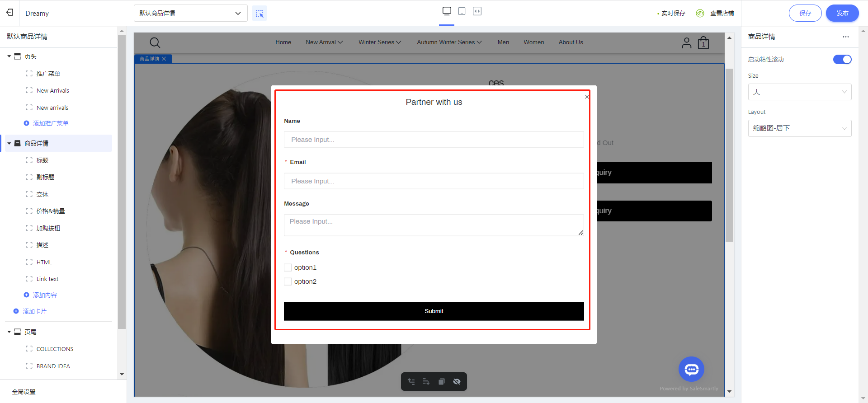Click the left panel scrollbar down arrow

click(x=122, y=374)
